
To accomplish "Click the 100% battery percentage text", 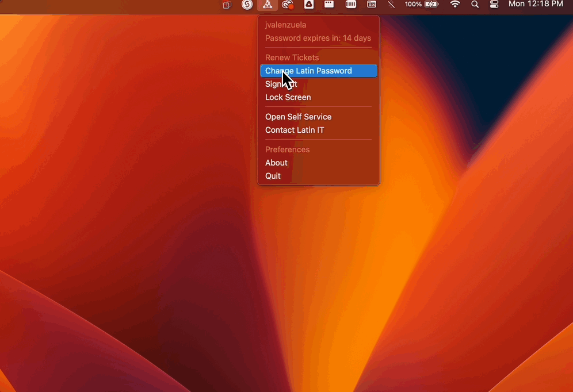I will 413,5.
